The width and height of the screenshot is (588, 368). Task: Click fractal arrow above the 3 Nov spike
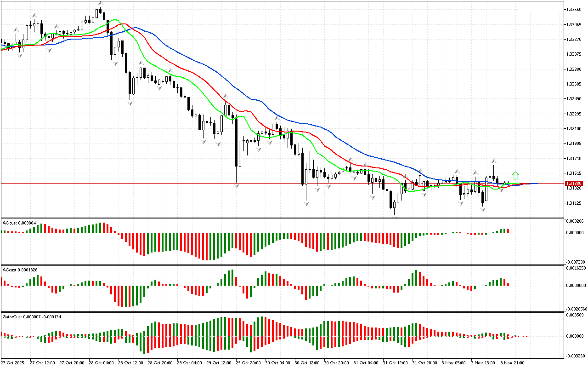(494, 161)
